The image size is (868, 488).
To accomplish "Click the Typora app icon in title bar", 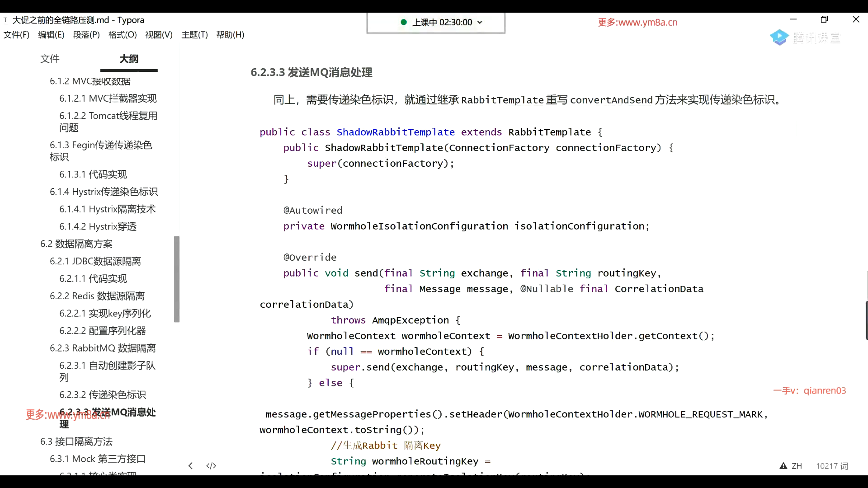I will coord(5,20).
